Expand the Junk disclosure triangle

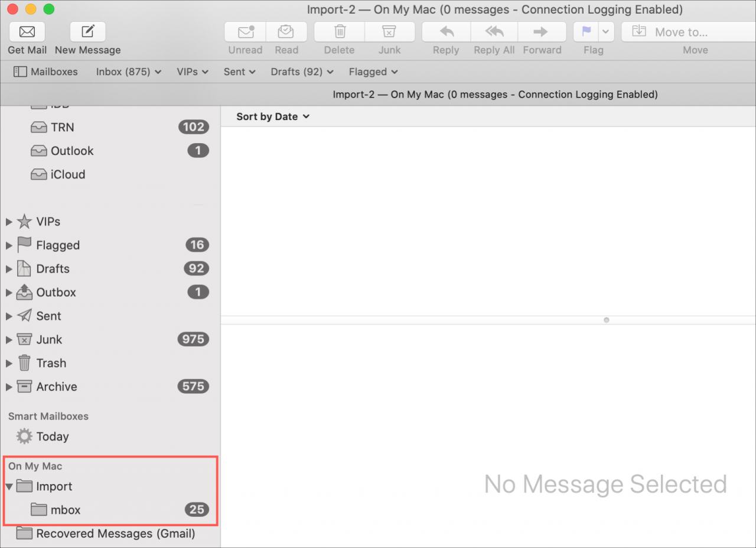pyautogui.click(x=8, y=340)
